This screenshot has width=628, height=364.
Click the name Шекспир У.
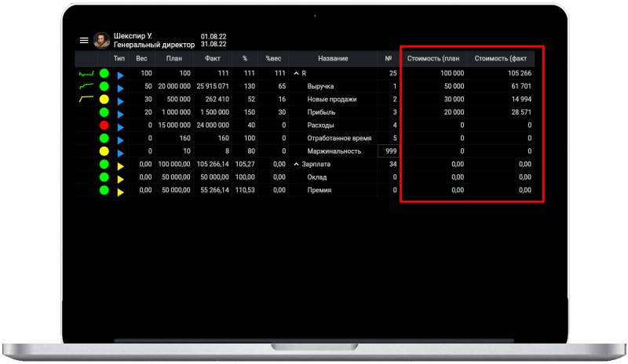tap(133, 35)
